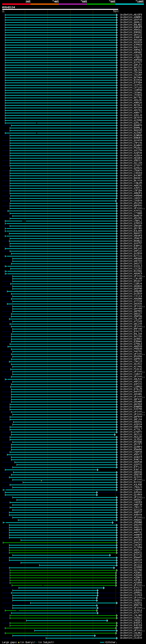
Task: Click hit label UniRef100_B7Z732
Action: point(131,555)
